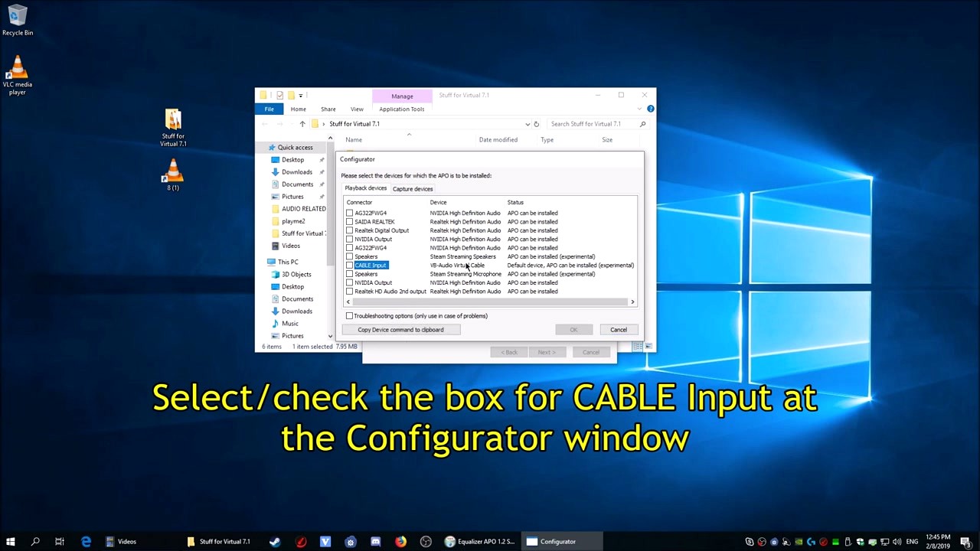Click Copy Device command to clipboard
980x551 pixels.
[x=400, y=329]
